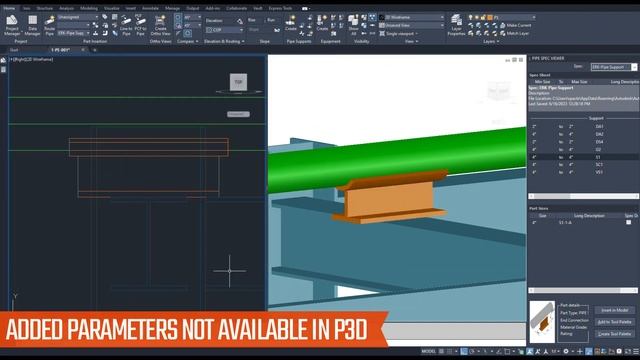The image size is (640, 360).
Task: Click the slope direction icon in Slope panel
Action: click(277, 30)
